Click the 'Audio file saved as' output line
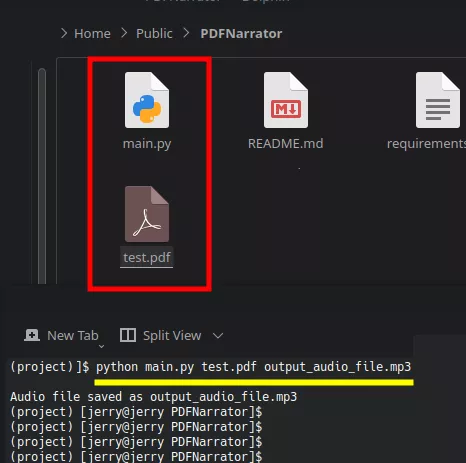466x463 pixels. [153, 397]
